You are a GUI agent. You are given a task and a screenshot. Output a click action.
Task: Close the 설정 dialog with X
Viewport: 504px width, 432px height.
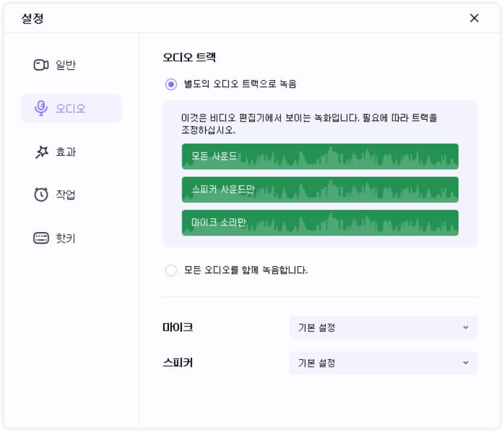[474, 18]
